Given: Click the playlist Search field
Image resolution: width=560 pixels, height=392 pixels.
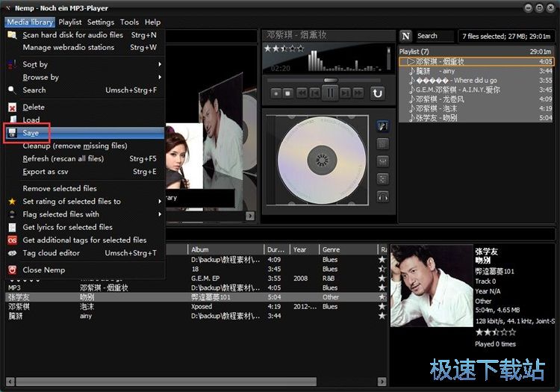Looking at the screenshot, I should point(435,36).
